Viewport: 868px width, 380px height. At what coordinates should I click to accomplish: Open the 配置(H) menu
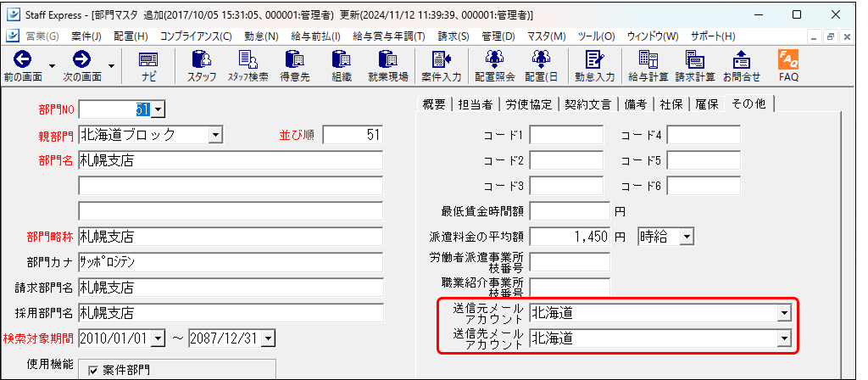(x=131, y=36)
